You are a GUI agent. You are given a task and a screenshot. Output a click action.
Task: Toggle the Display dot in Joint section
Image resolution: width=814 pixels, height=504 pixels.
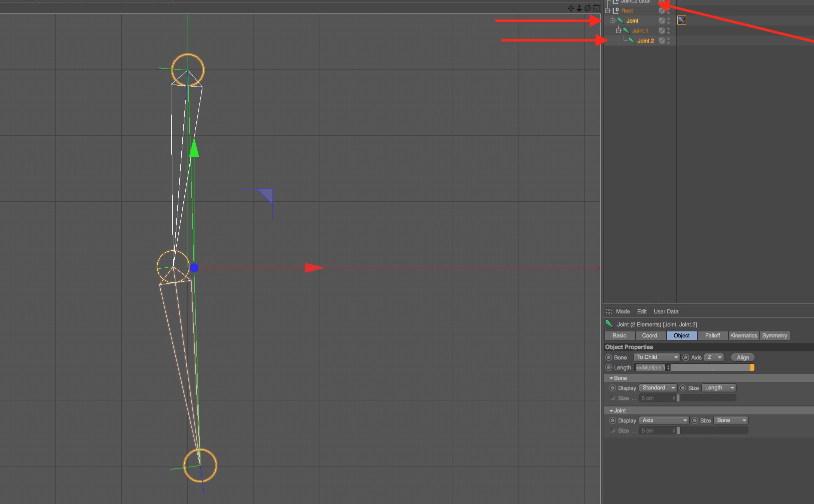[x=613, y=420]
